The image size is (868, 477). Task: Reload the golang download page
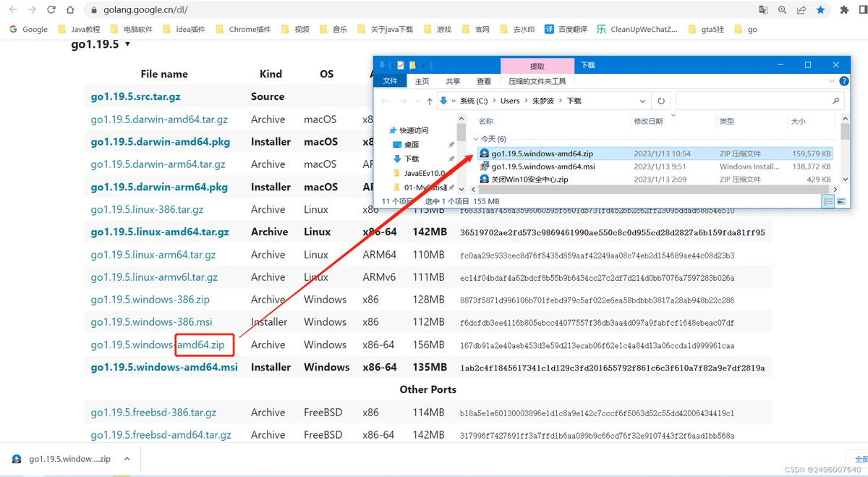[51, 10]
